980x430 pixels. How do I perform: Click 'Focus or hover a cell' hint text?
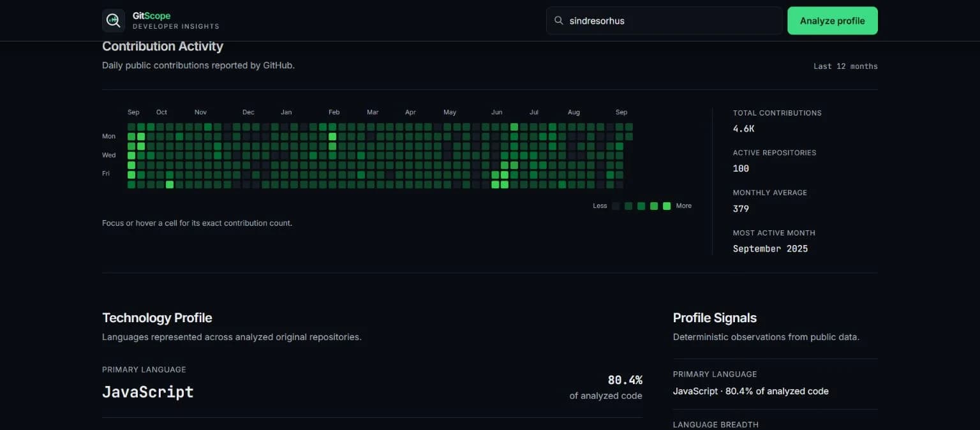tap(197, 223)
